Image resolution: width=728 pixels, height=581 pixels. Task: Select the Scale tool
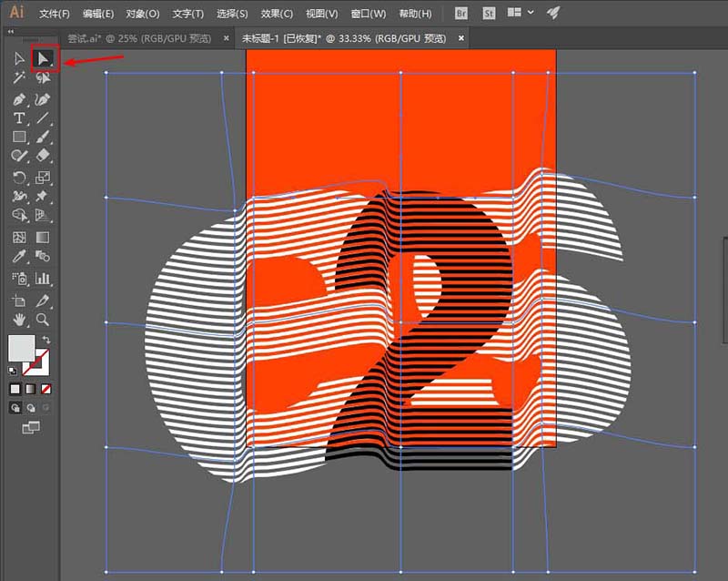coord(42,177)
